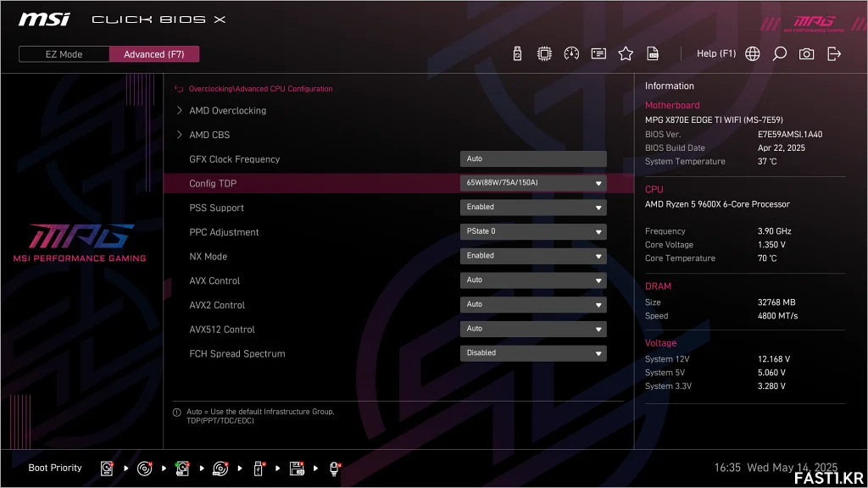The image size is (868, 488).
Task: Select the first hard disk boot device
Action: tap(107, 469)
